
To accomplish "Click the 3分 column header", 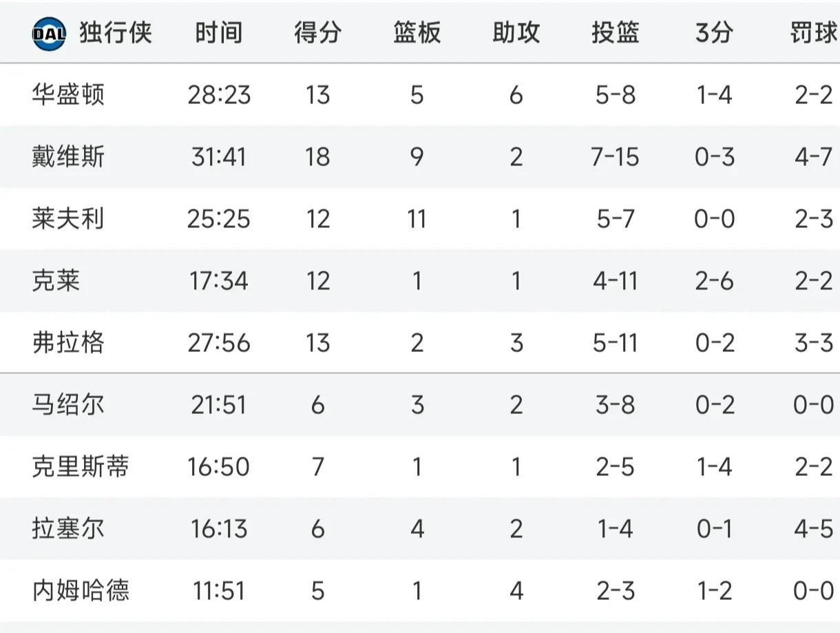I will (x=713, y=33).
